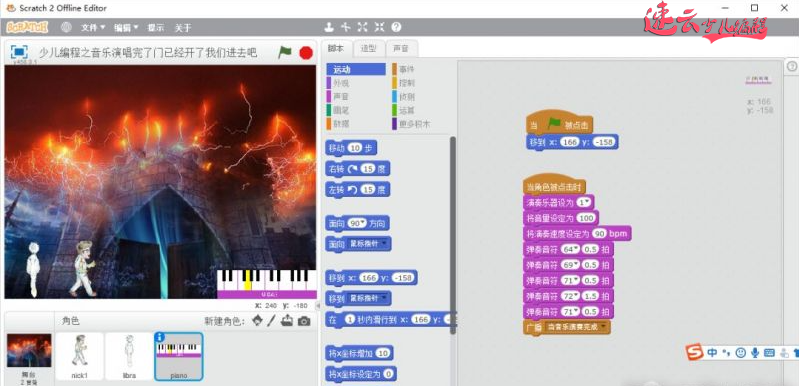Click the 当角色被点击时 hat block

coord(555,186)
